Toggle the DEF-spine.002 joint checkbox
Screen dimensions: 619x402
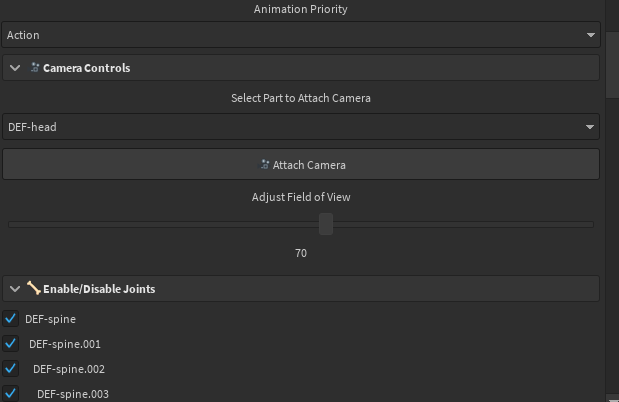(11, 368)
